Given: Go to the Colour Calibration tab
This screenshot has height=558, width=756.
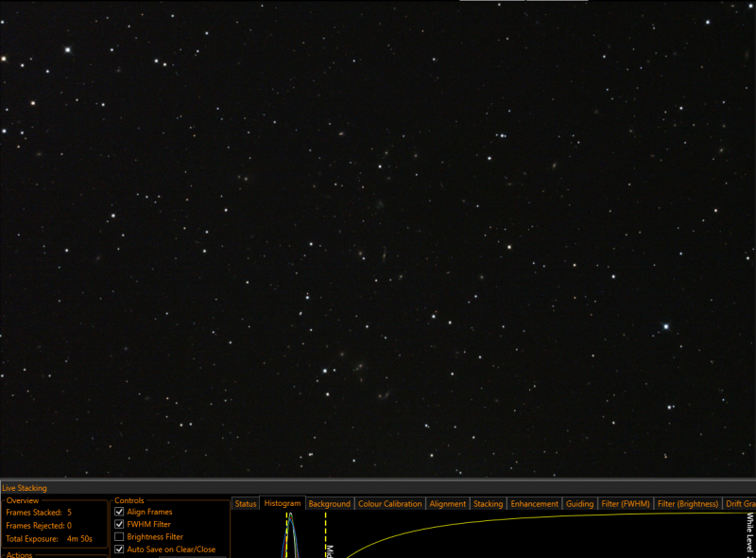Looking at the screenshot, I should pyautogui.click(x=390, y=504).
